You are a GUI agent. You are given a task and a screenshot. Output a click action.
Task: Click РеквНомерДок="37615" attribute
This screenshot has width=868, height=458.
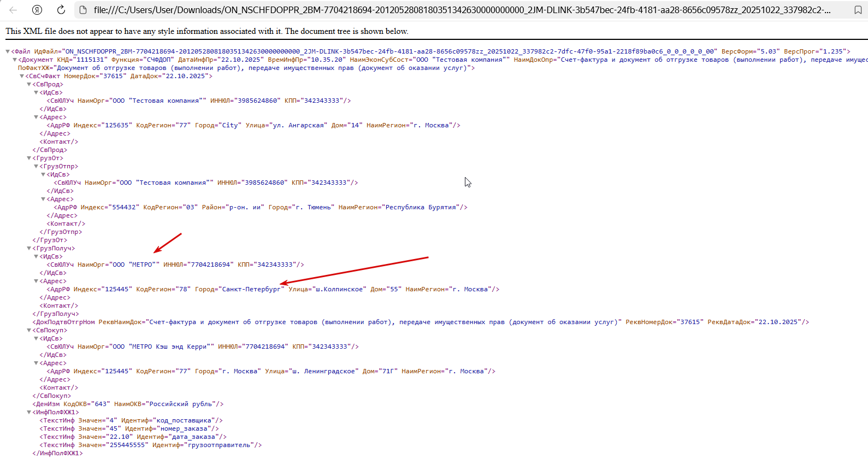(664, 322)
